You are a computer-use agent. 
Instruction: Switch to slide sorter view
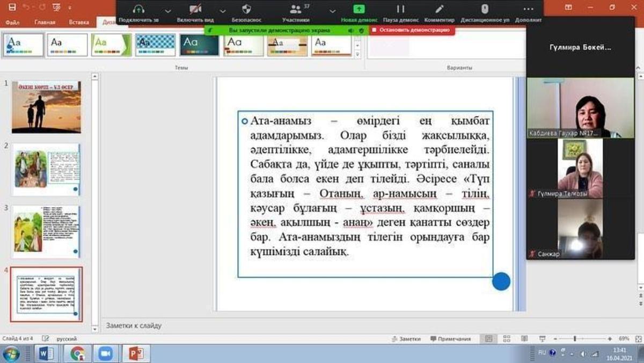(503, 339)
